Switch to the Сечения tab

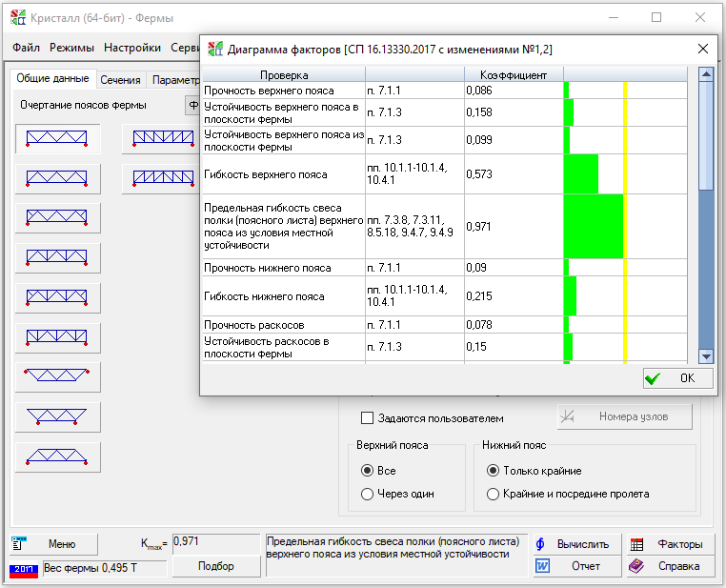coord(120,80)
